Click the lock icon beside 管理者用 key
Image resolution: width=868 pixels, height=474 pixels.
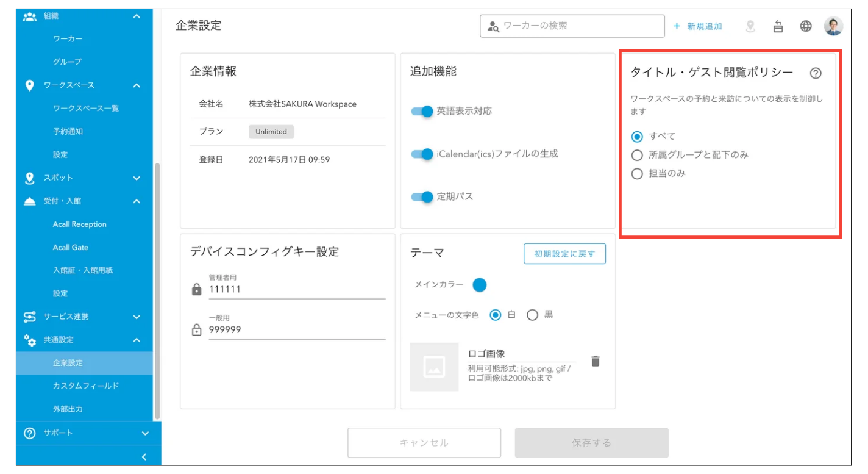196,289
